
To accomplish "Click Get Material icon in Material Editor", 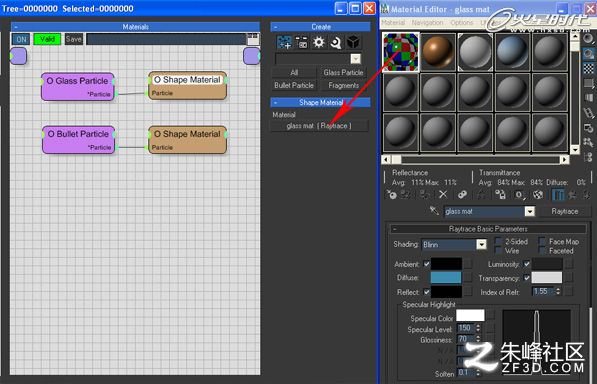I will pos(391,195).
